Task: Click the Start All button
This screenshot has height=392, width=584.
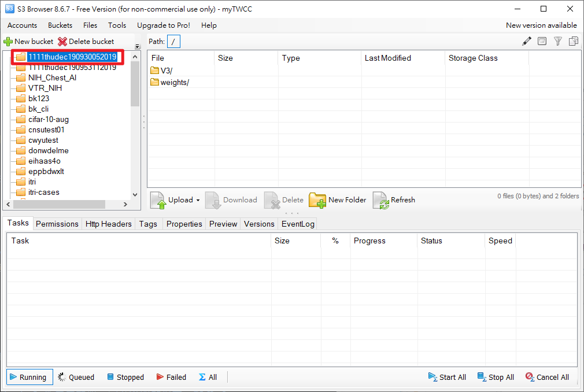Action: (447, 377)
